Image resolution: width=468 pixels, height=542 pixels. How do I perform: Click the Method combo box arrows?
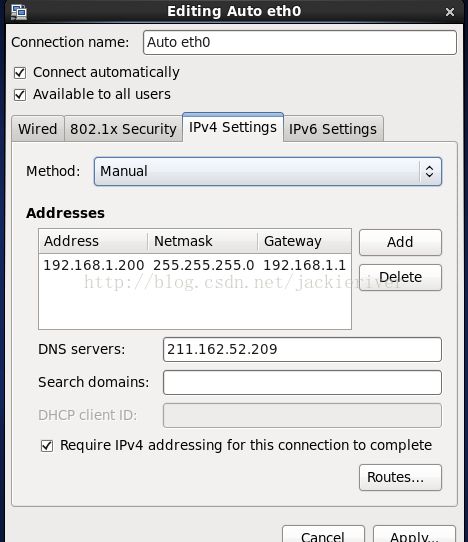click(x=429, y=171)
